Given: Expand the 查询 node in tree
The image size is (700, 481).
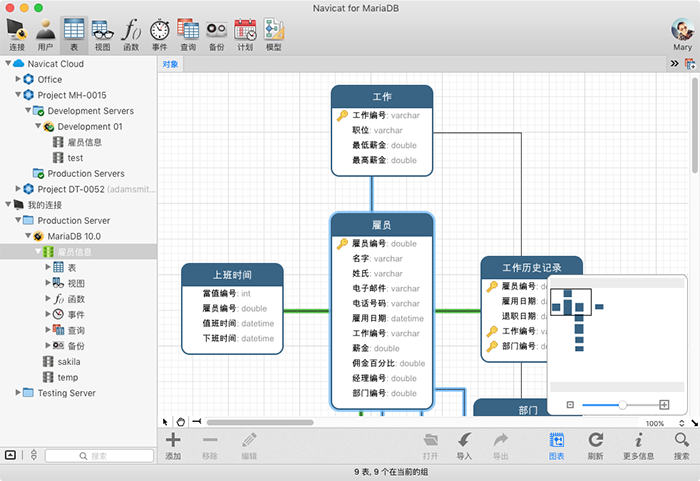Looking at the screenshot, I should click(48, 330).
